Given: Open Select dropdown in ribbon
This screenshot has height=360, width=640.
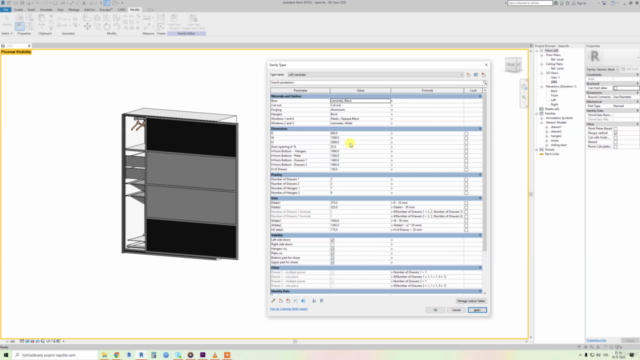Looking at the screenshot, I should click(7, 33).
